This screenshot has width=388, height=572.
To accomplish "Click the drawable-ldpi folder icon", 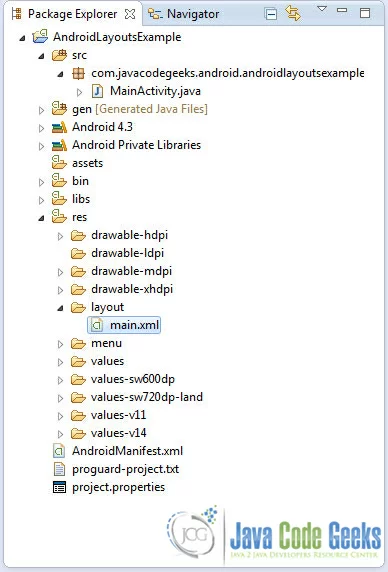I will pos(78,254).
